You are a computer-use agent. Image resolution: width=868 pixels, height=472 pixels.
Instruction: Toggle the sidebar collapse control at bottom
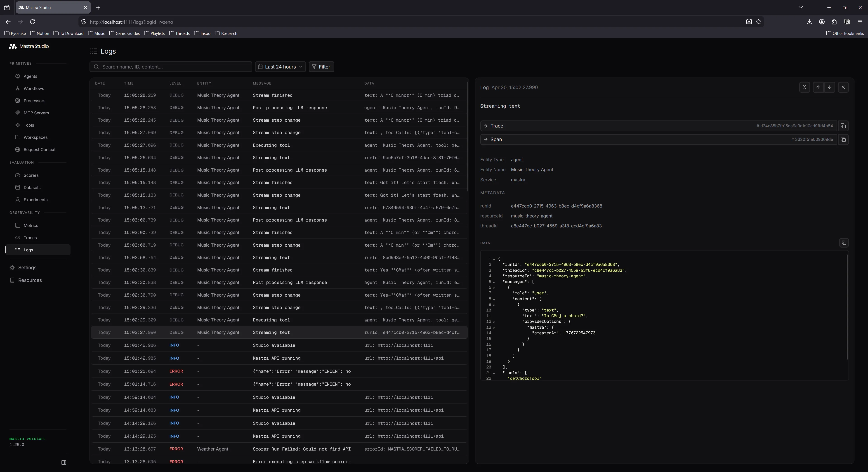64,462
